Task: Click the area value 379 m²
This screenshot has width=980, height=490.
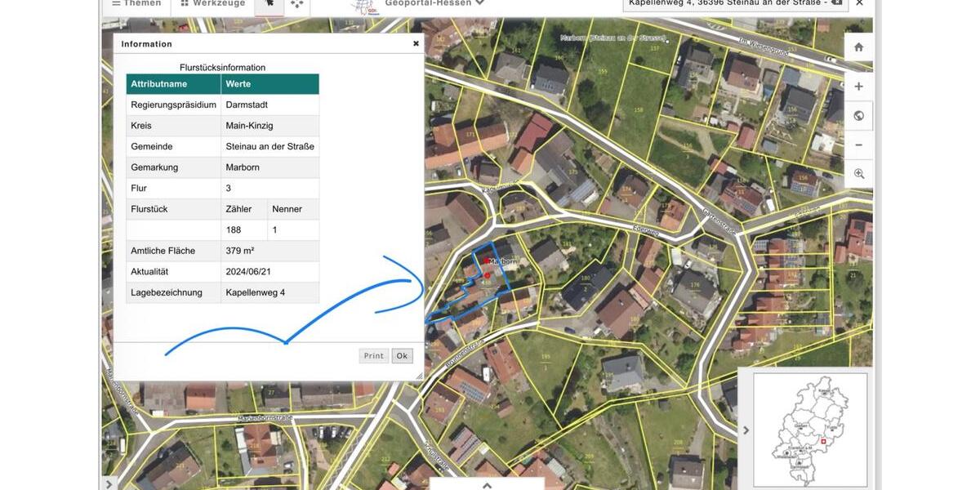Action: tap(240, 251)
